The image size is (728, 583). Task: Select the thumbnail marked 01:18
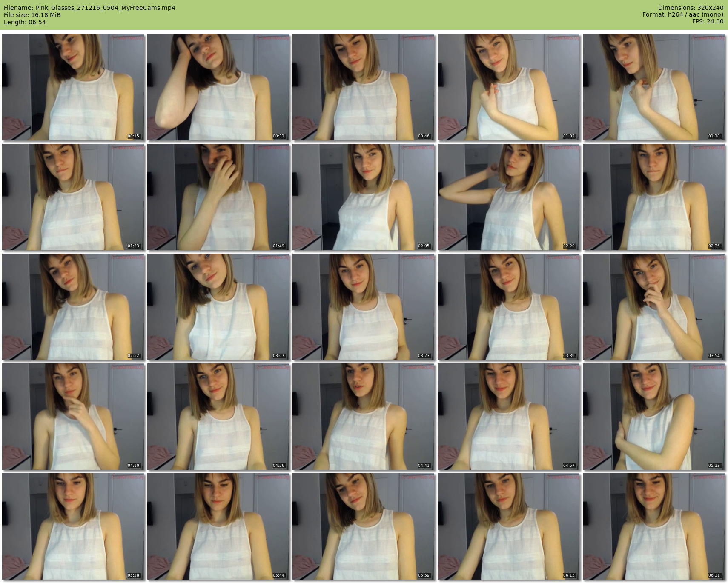[654, 87]
